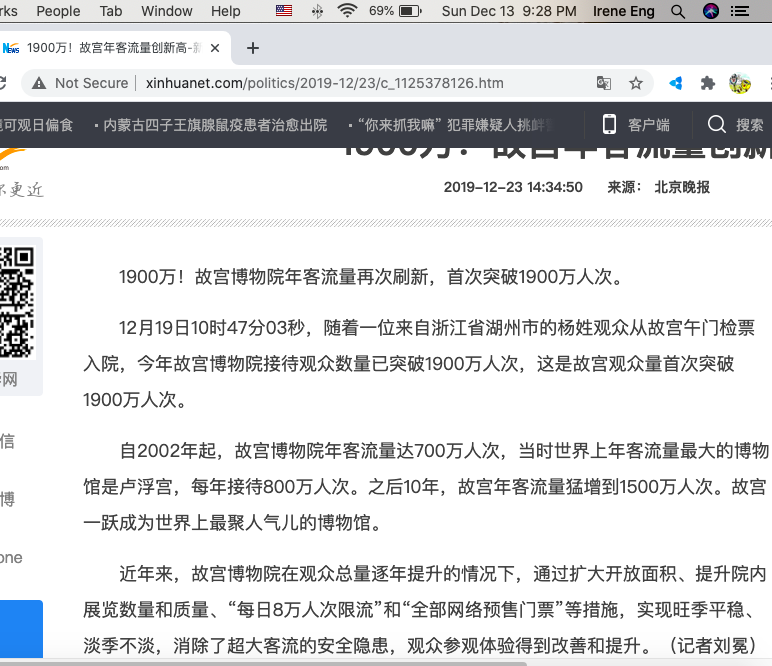Click the Bluetooth menu bar icon
772x666 pixels.
(317, 11)
